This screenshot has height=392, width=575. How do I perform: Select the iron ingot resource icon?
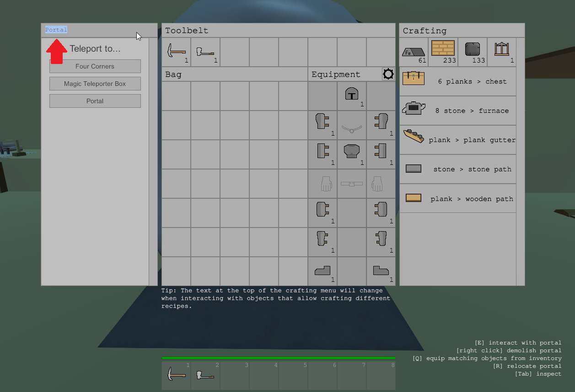coord(414,52)
